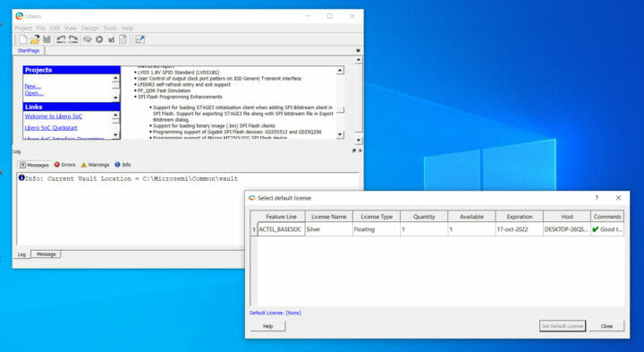Toggle the Errors filter in the Log
Viewport: 644px width, 352px height.
pos(65,165)
